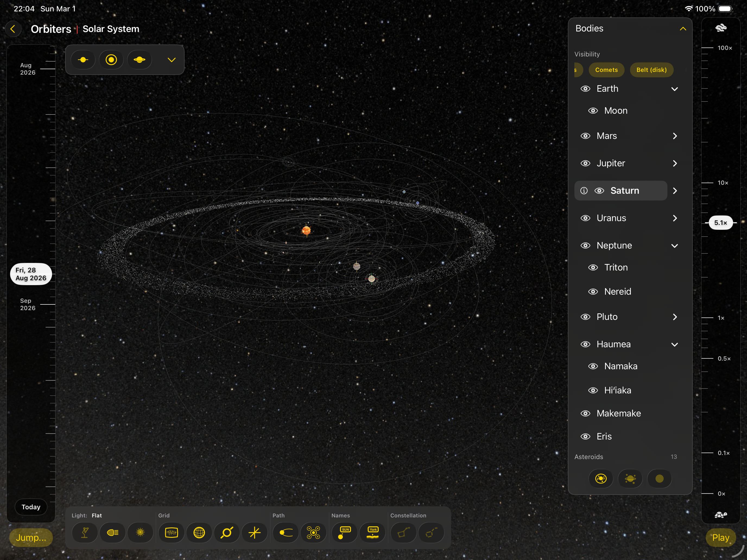This screenshot has height=560, width=747.
Task: Hide the Moon under Earth
Action: point(593,110)
